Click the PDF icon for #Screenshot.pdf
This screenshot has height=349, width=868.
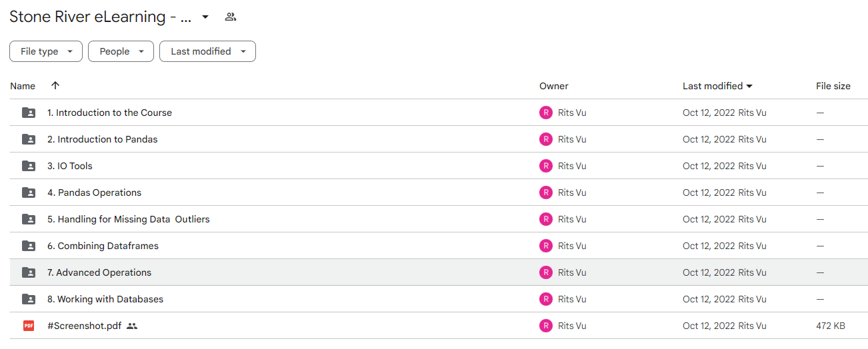click(x=29, y=326)
